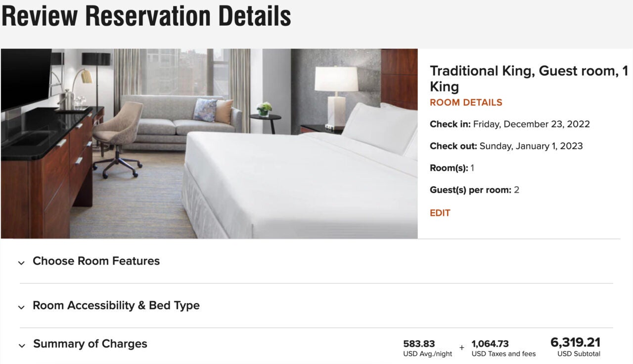Image resolution: width=633 pixels, height=364 pixels.
Task: Select the Room Accessibility & Bed Type heading
Action: (116, 305)
